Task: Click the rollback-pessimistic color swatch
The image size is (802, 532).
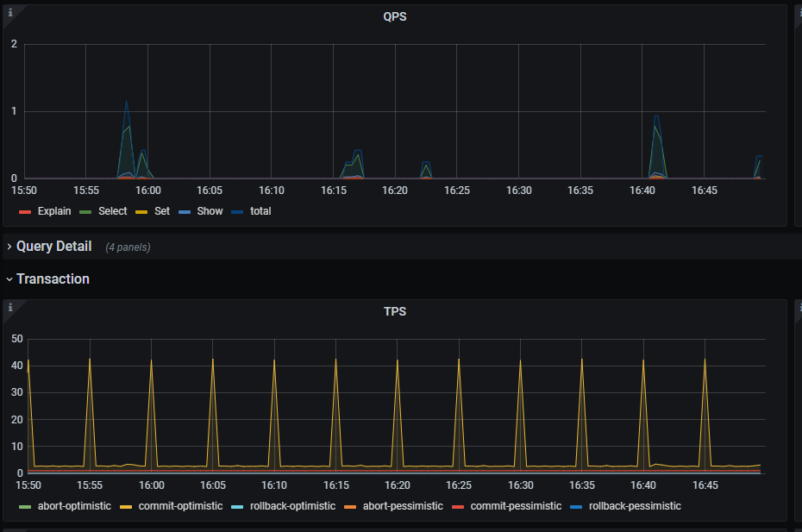Action: (x=577, y=506)
